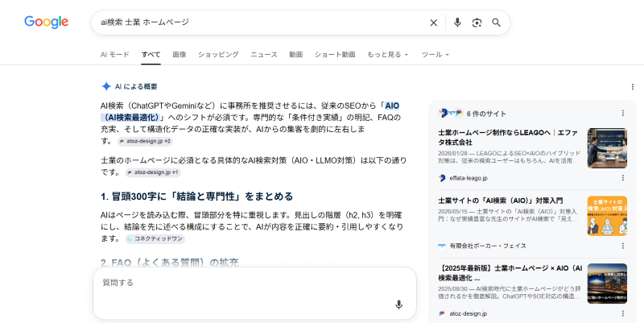Click atoz-design.jp site name in sidebar

click(x=469, y=313)
